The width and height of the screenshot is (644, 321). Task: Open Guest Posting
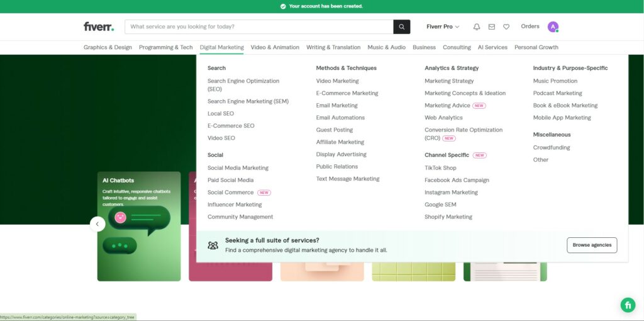click(335, 130)
